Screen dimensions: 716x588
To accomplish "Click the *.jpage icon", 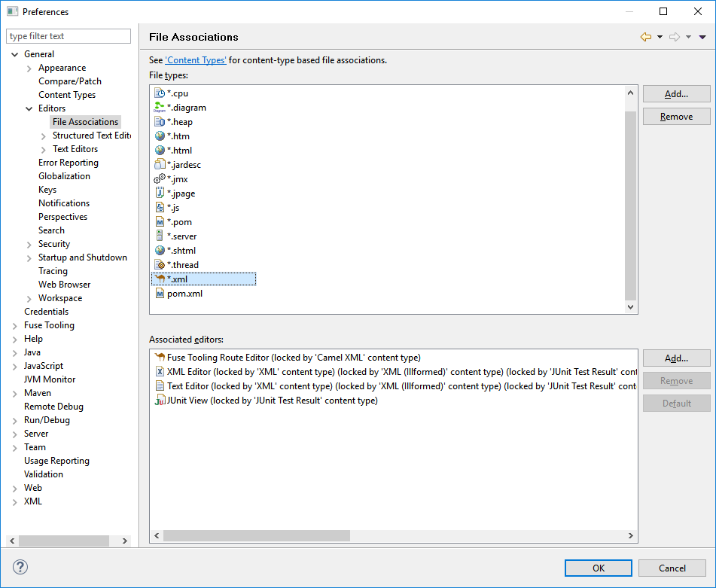I will click(160, 193).
